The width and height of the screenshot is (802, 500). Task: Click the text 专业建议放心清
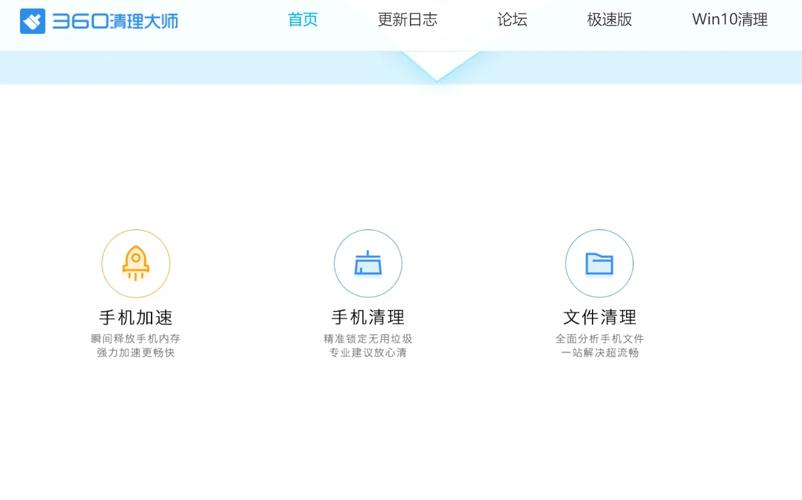pyautogui.click(x=368, y=352)
